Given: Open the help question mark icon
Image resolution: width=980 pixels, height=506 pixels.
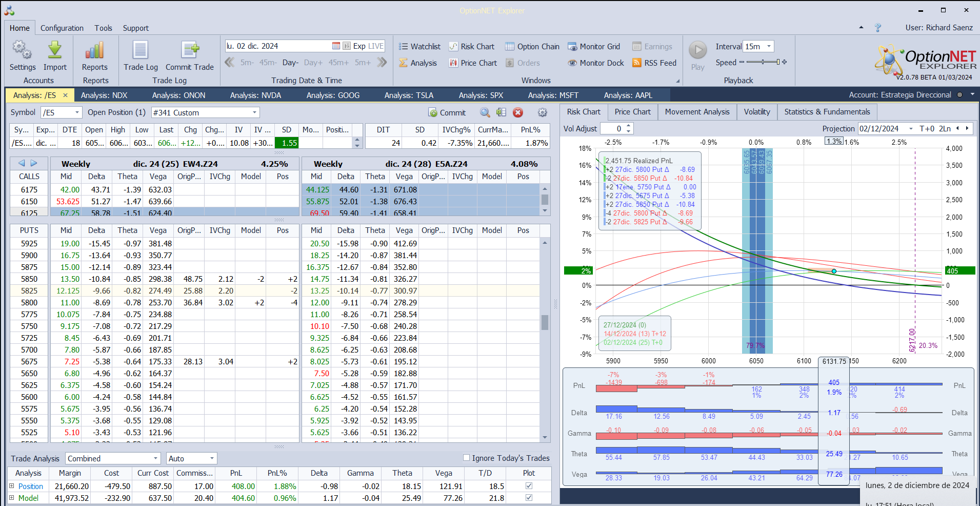Looking at the screenshot, I should [878, 28].
